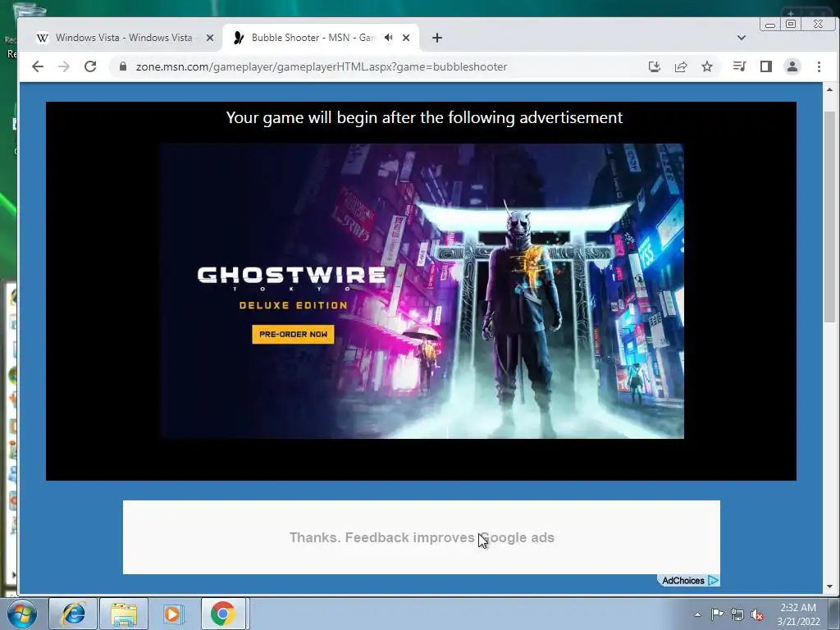Viewport: 840px width, 630px height.
Task: Open the media controls icon
Action: pos(739,66)
